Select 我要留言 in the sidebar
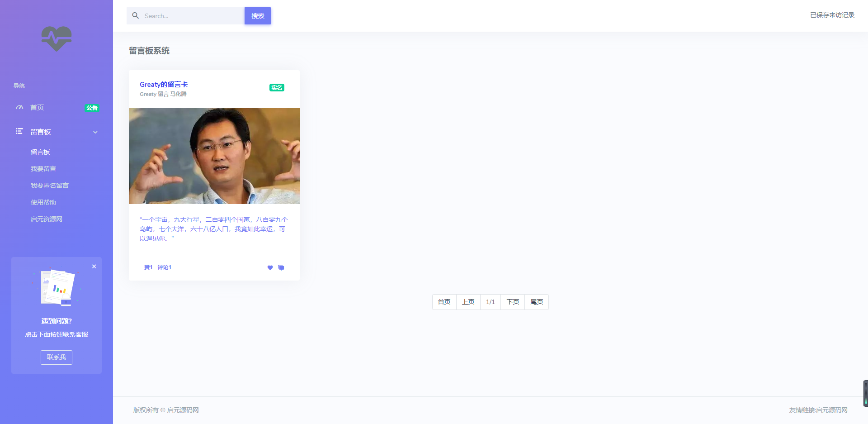Screen dimensions: 868x424 (x=43, y=169)
